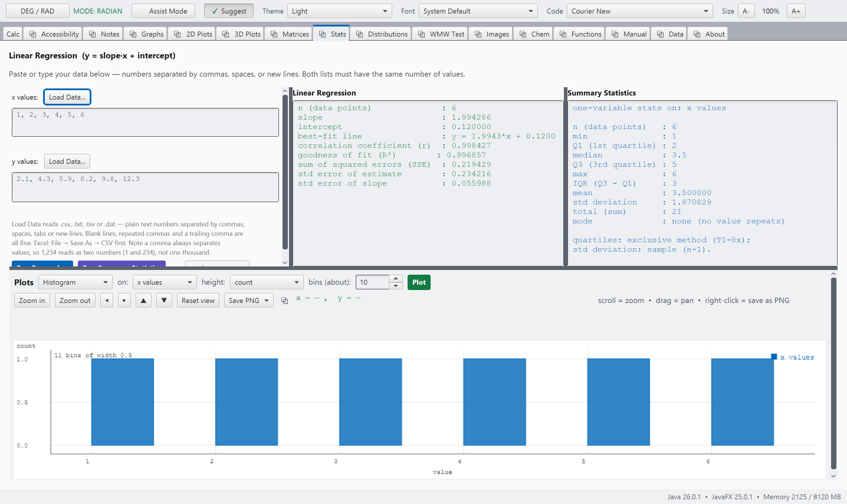Click Load Data for x values
The image size is (847, 504).
point(67,97)
